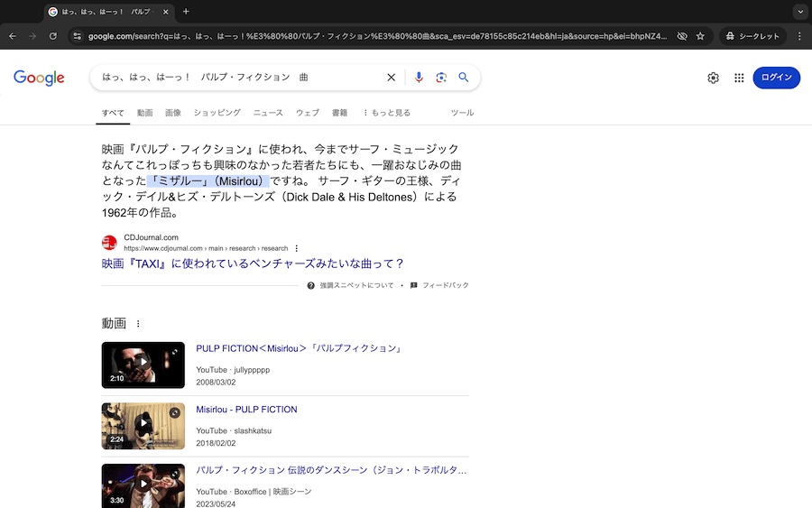Open the 映画『TAXI』 CDJournal article link
This screenshot has width=812, height=508.
[253, 263]
